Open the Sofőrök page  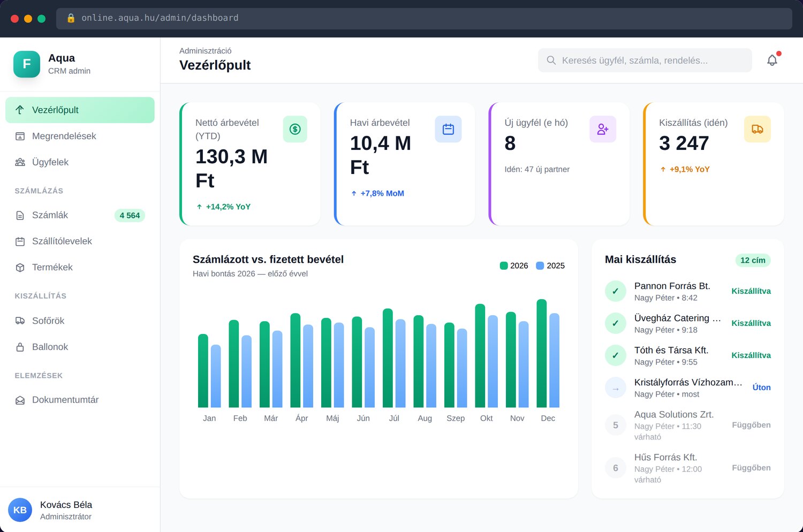click(80, 321)
